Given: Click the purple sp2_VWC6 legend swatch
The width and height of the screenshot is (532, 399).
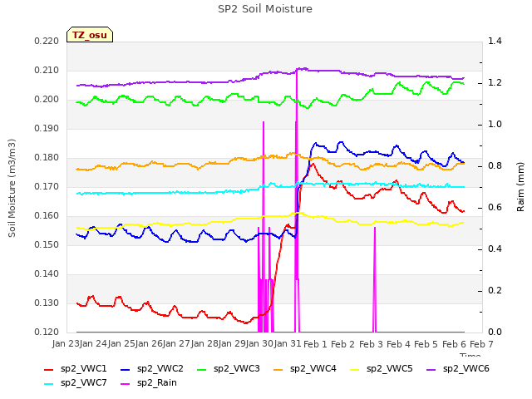Looking at the screenshot, I should pos(431,369).
